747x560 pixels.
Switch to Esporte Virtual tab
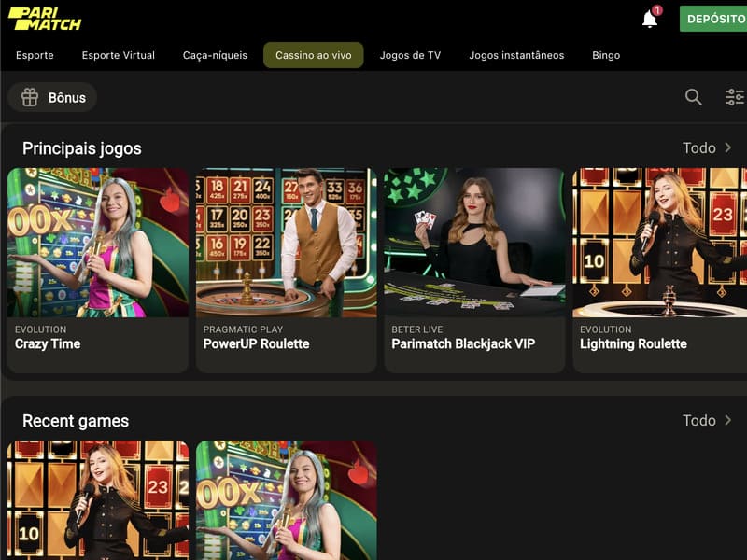pyautogui.click(x=119, y=55)
